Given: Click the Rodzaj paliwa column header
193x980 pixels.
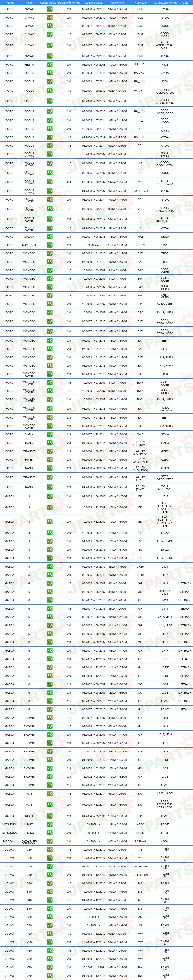Looking at the screenshot, I should pyautogui.click(x=48, y=3).
